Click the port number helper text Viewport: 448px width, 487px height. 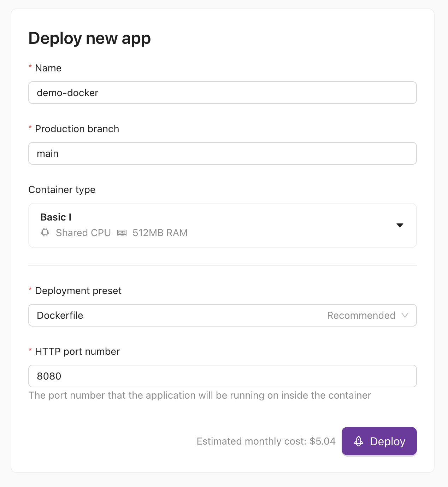click(x=200, y=395)
